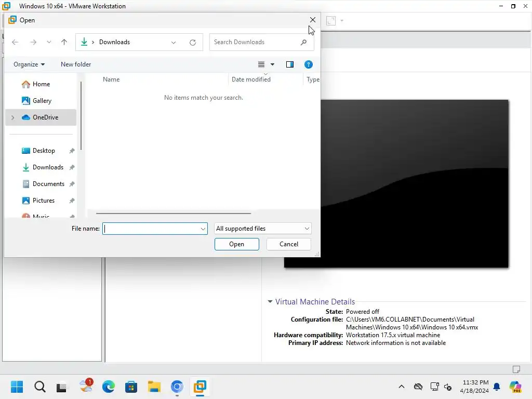The height and width of the screenshot is (399, 532).
Task: Open File Explorer from taskbar
Action: [x=154, y=387]
